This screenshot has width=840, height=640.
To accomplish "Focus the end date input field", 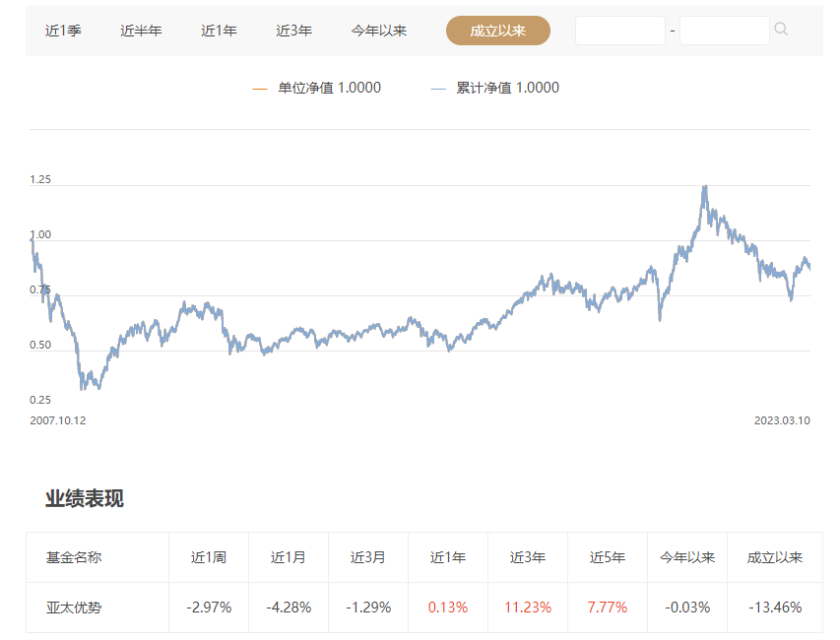I will coord(724,31).
